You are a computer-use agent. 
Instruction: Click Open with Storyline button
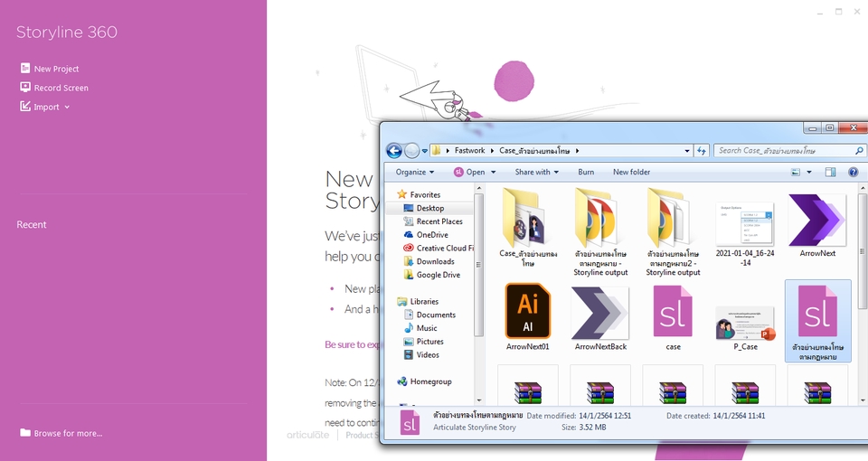tap(469, 172)
